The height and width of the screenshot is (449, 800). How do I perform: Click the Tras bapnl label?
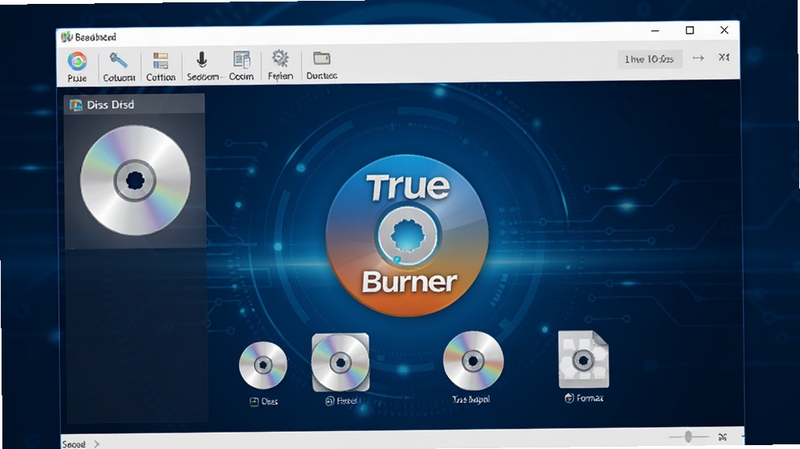471,400
